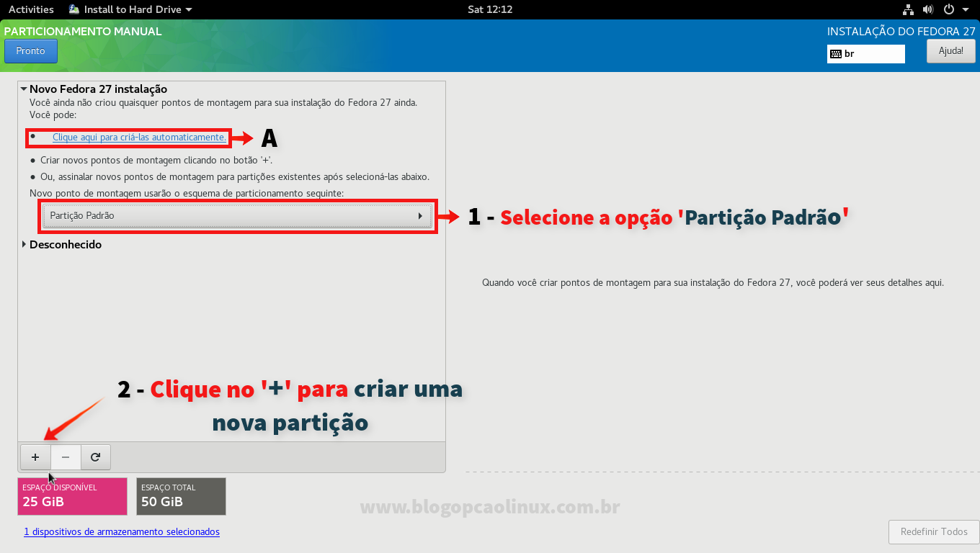Click the 'Espaço disponível 25 GiB' box
This screenshot has height=553, width=980.
click(72, 496)
